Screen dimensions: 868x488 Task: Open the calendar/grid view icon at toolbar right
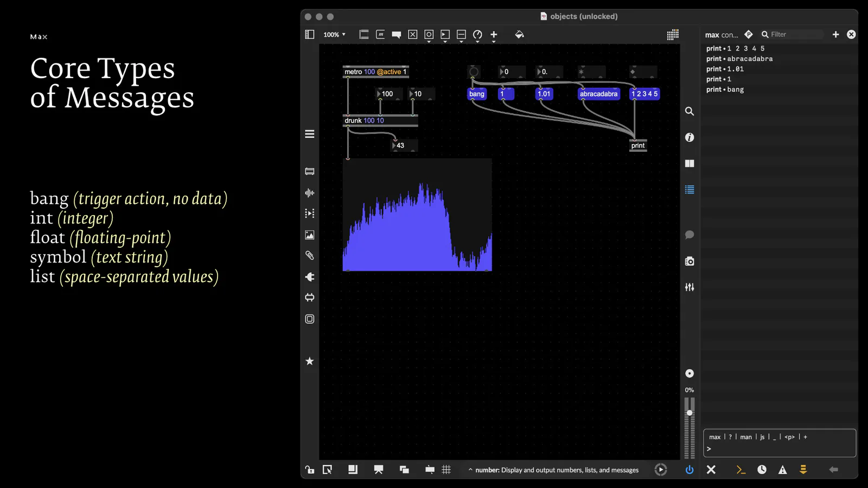coord(673,35)
